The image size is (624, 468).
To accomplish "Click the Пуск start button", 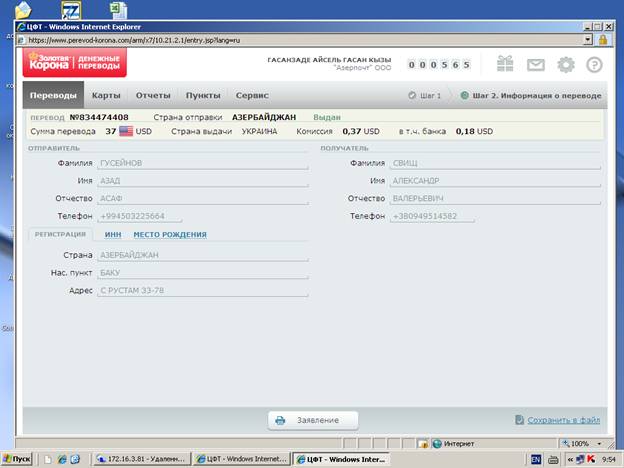I will click(x=17, y=459).
